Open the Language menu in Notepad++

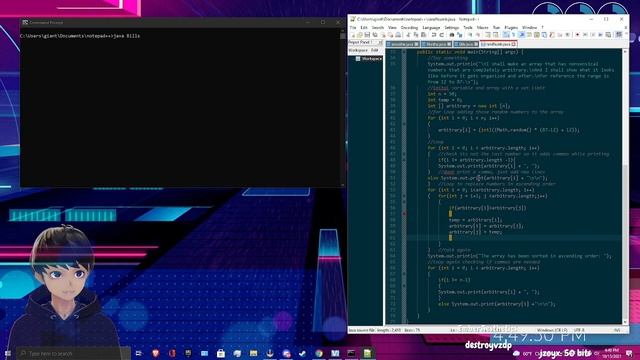pyautogui.click(x=431, y=27)
